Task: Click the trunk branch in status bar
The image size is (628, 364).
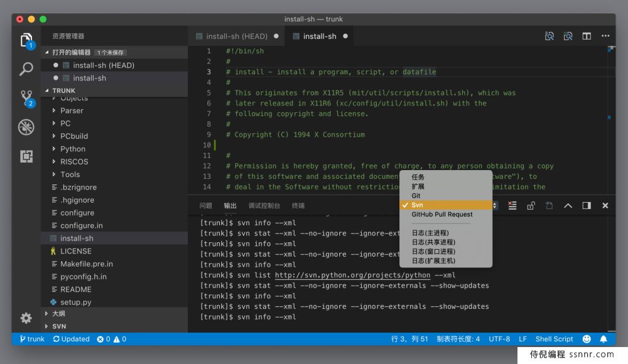Action: coord(32,339)
